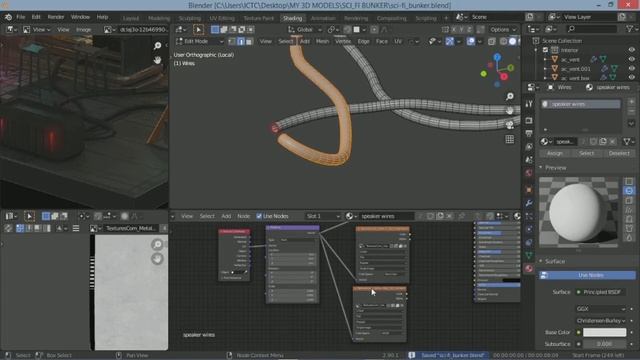Click the Assign button
640x360 pixels.
555,153
